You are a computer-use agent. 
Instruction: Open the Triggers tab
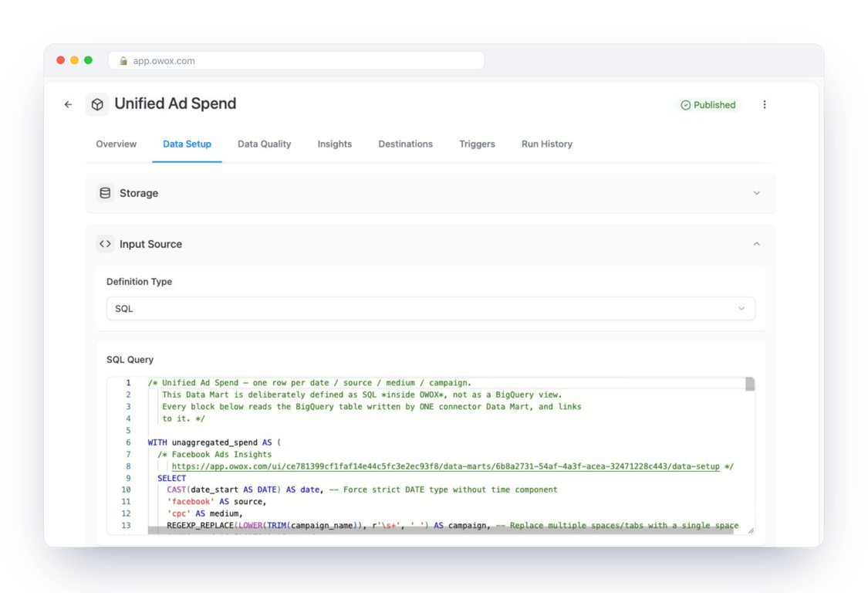[477, 144]
